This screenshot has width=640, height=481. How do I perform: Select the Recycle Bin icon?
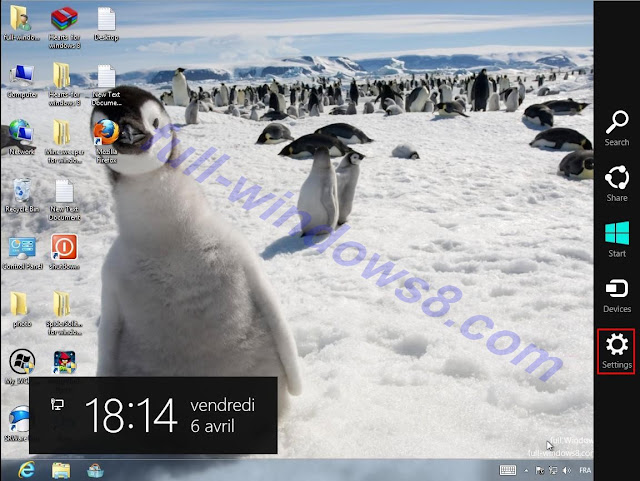click(x=22, y=196)
